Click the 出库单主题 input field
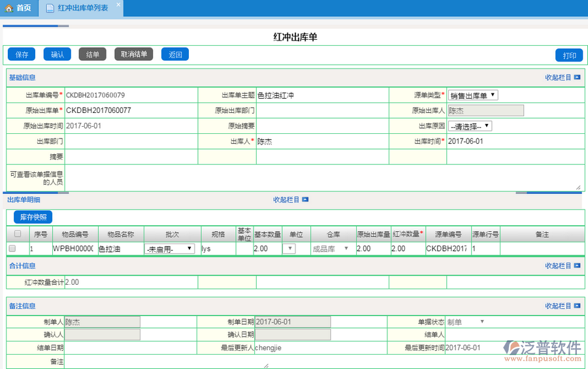588x369 pixels. point(322,95)
